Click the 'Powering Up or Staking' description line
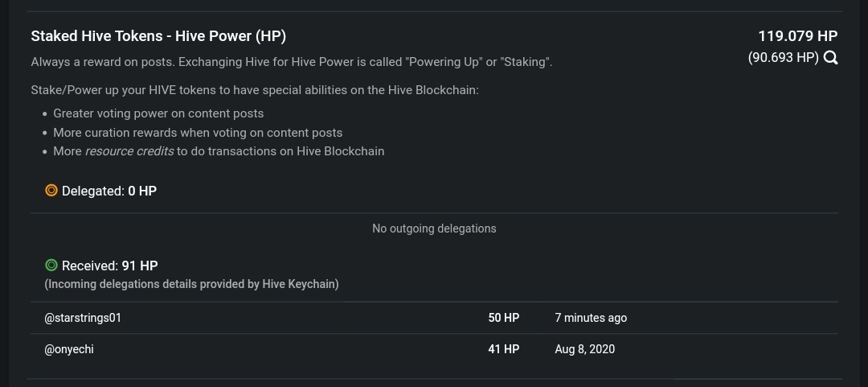The height and width of the screenshot is (387, 868). point(292,62)
